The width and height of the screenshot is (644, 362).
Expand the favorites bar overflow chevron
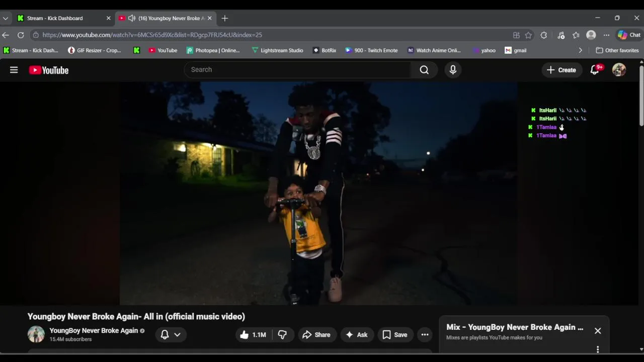(580, 50)
